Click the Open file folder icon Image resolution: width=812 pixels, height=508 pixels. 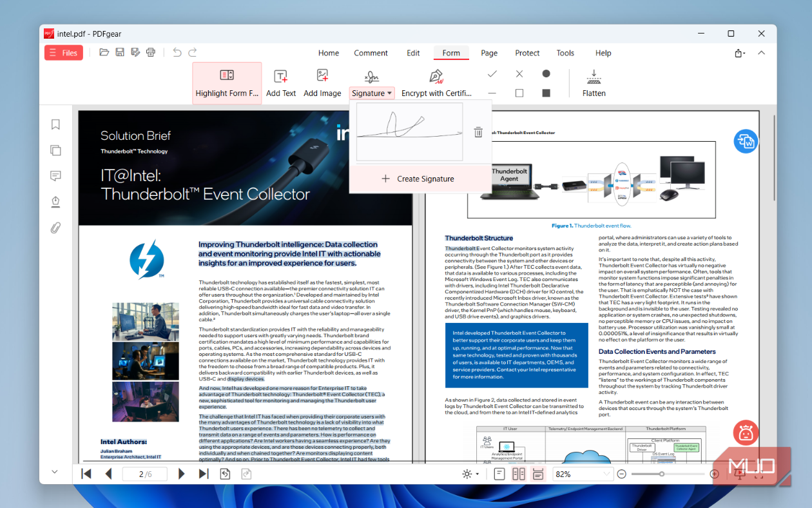(x=104, y=53)
